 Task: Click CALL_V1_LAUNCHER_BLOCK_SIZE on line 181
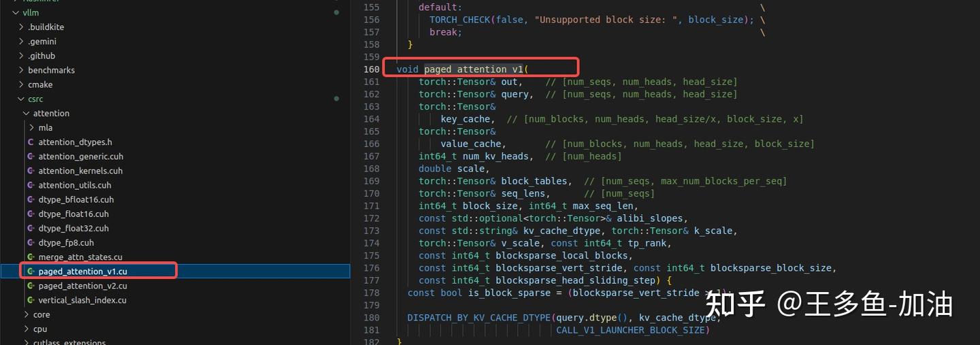pos(630,330)
